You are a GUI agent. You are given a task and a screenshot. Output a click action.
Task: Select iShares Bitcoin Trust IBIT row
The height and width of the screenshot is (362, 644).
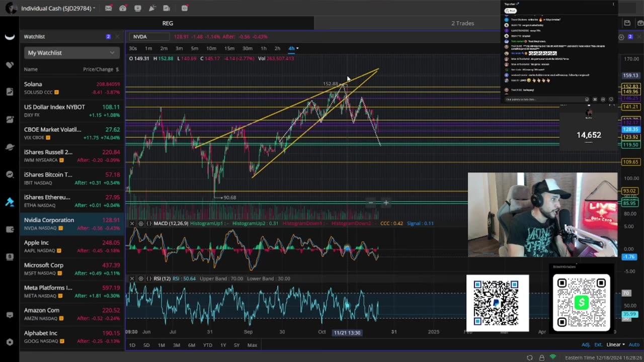coord(72,178)
